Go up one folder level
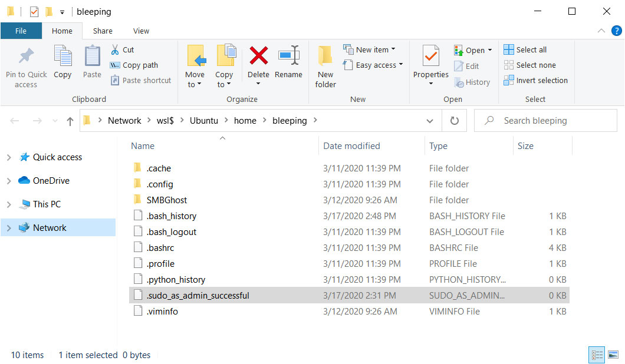The width and height of the screenshot is (625, 364). (70, 121)
